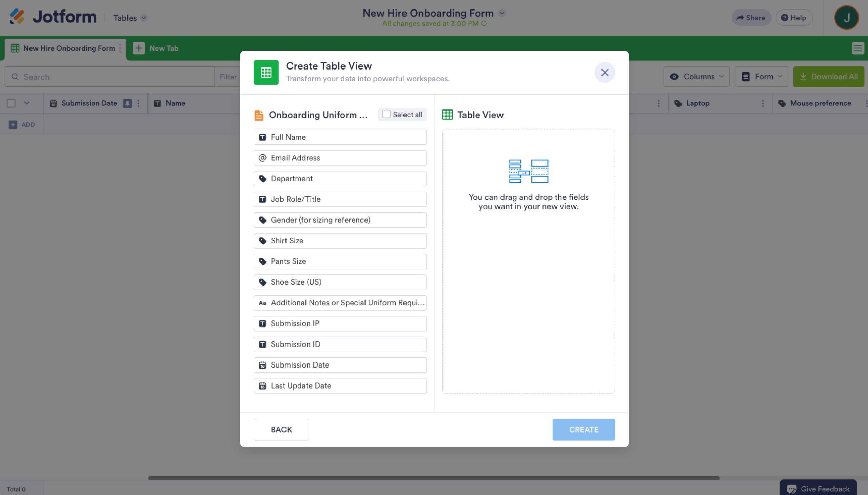Viewport: 868px width, 495px height.
Task: Click the tag icon next to Laptop column
Action: tap(678, 103)
